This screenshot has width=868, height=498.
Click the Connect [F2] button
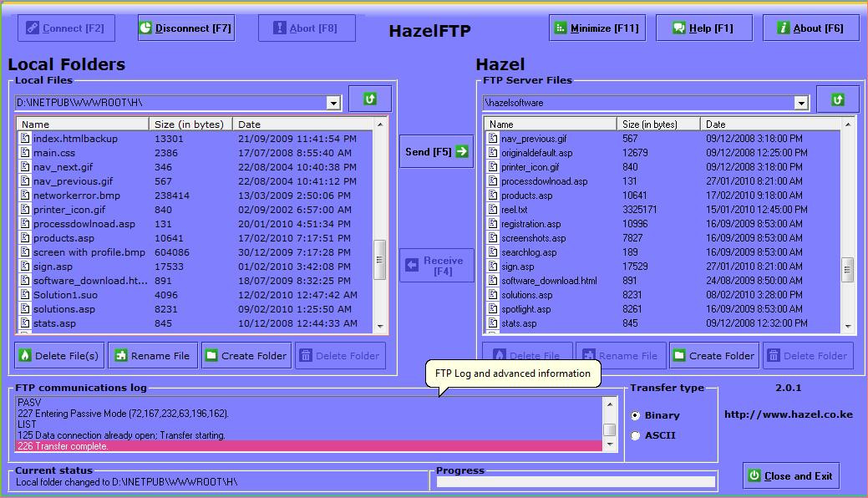click(x=67, y=28)
